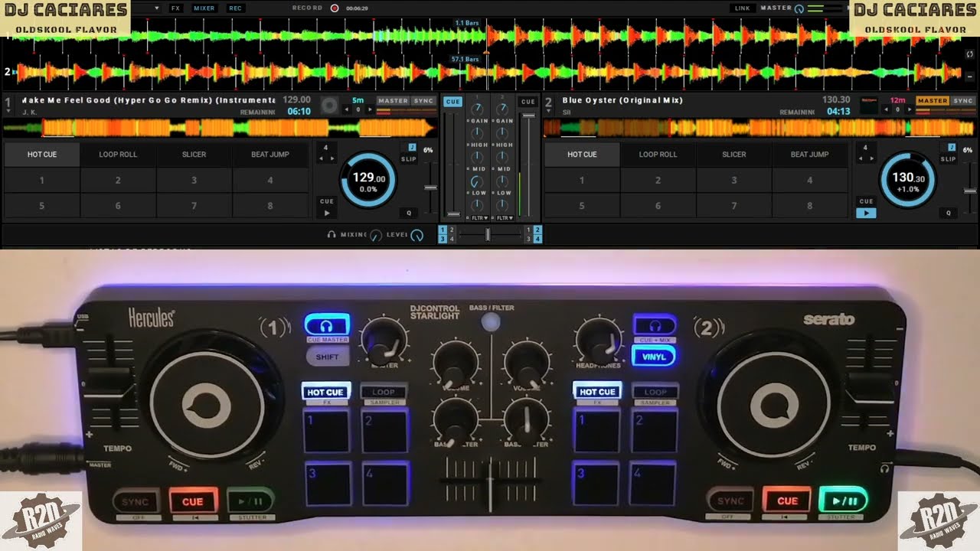Expand deck 2 selector arrow under number

coord(548,112)
